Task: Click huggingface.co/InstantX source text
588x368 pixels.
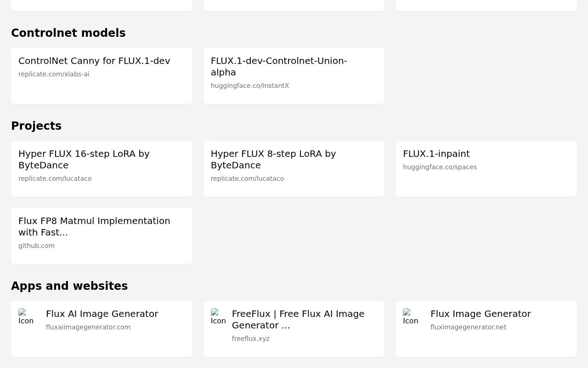Action: coord(250,86)
